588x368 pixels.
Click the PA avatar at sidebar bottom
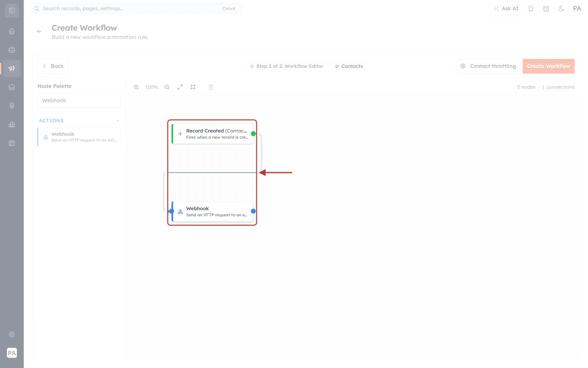pos(12,353)
